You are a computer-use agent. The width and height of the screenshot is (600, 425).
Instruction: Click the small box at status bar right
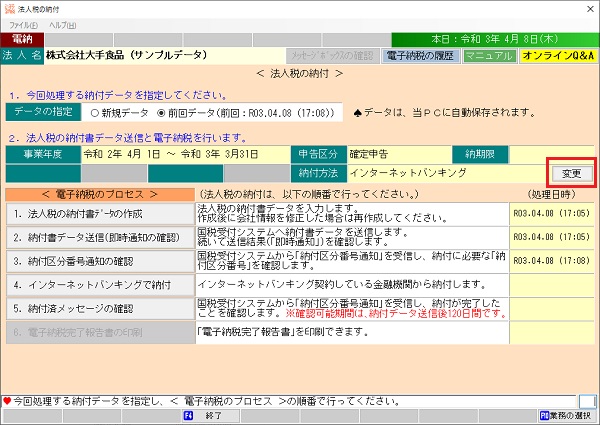(x=587, y=402)
